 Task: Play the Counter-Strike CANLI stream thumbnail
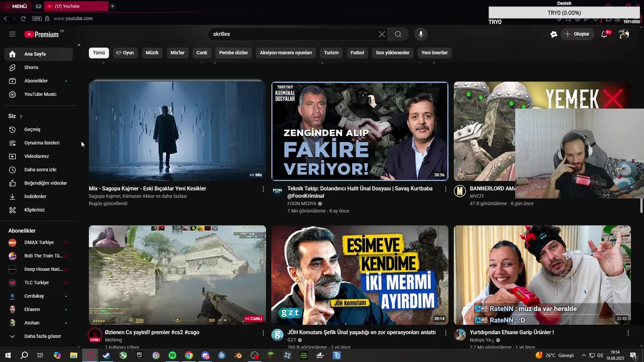(177, 275)
